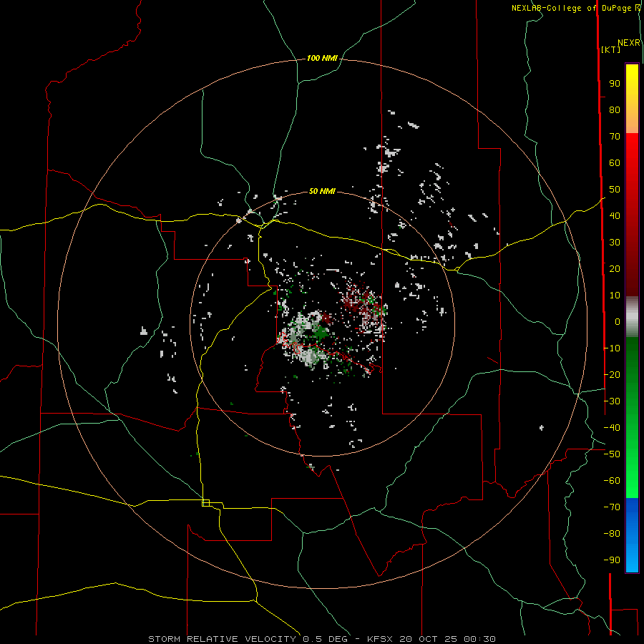644x644 pixels.
Task: Select the -70 value on velocity scale
Action: point(612,507)
